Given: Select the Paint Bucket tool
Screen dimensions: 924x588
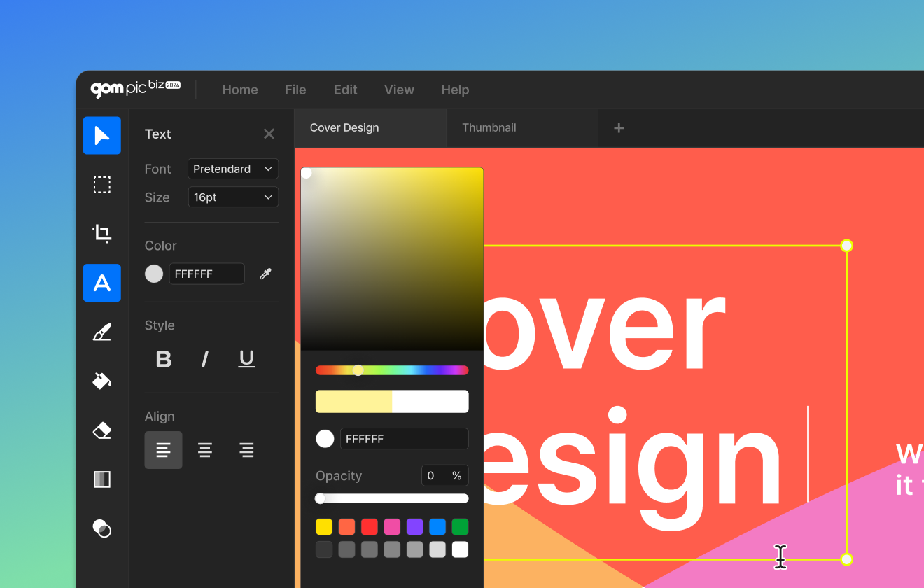Looking at the screenshot, I should point(102,381).
